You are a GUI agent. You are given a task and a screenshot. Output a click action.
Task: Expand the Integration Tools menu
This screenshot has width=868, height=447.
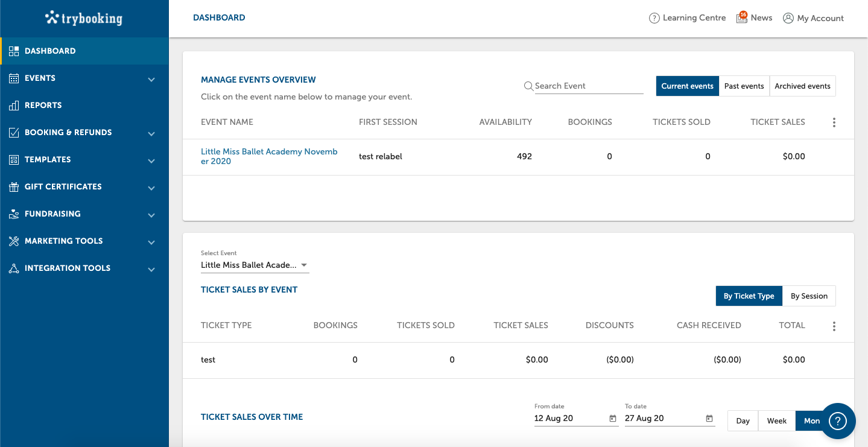(68, 268)
